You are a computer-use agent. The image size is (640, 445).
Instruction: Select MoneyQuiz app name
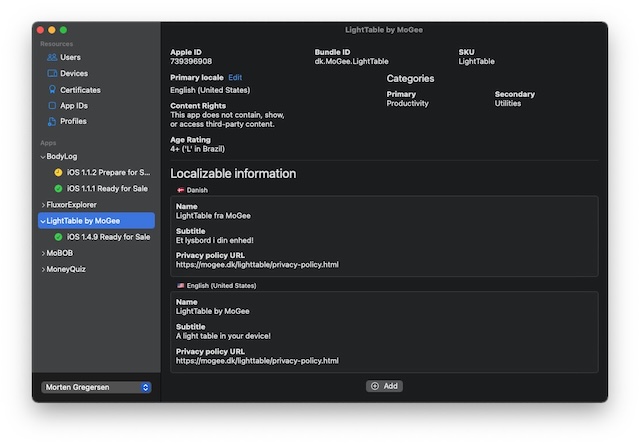coord(66,269)
